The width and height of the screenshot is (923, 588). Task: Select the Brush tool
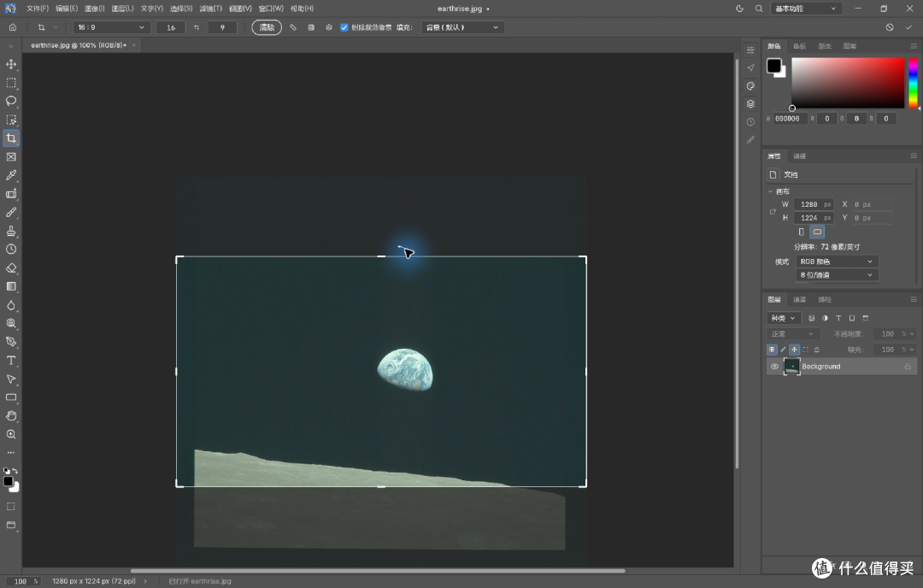[x=11, y=213]
